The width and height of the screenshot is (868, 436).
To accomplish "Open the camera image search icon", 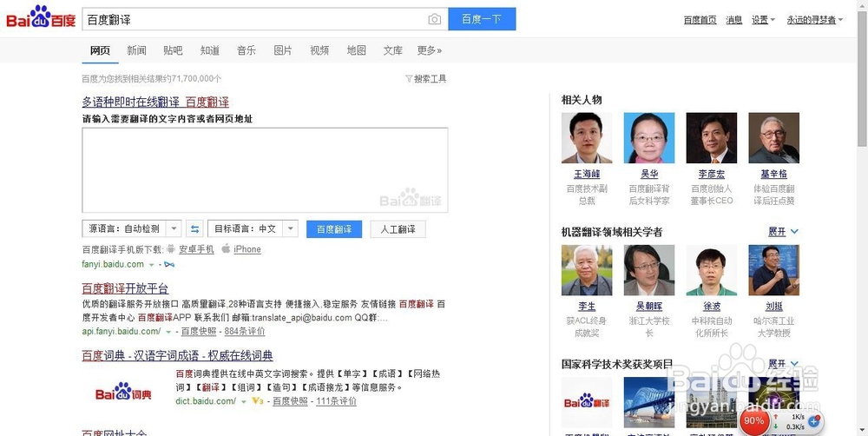I will pos(435,19).
